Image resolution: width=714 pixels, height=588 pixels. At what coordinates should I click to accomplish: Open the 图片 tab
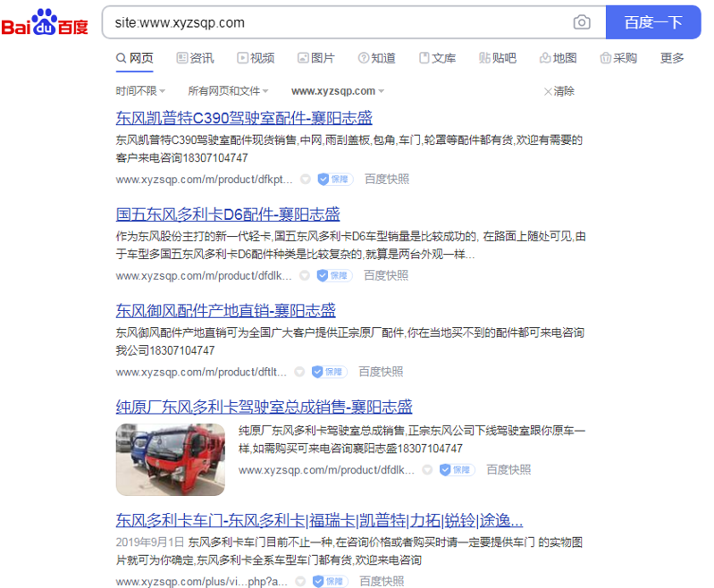click(x=316, y=58)
